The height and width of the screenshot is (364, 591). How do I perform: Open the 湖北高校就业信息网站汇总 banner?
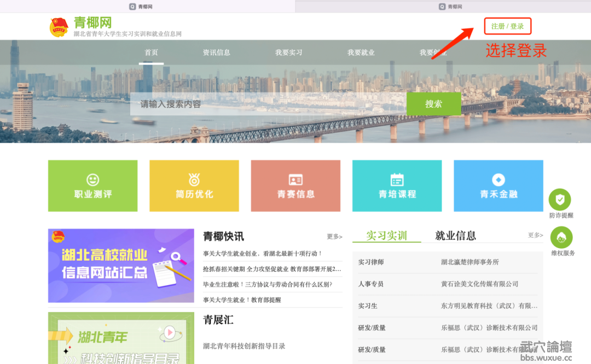121,266
